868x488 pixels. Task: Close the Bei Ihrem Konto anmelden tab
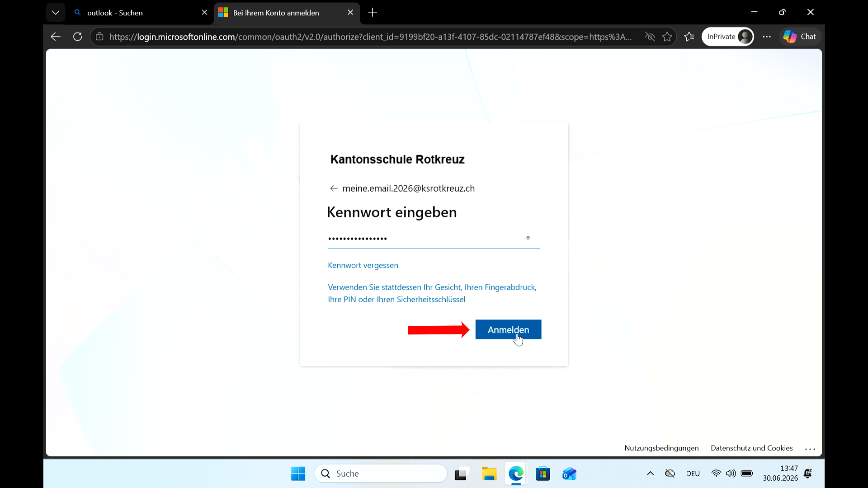[350, 13]
